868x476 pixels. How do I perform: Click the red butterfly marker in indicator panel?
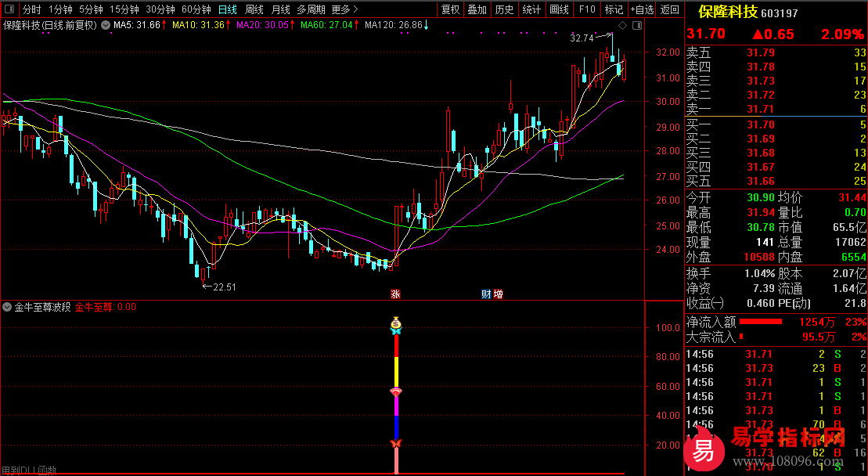[395, 445]
